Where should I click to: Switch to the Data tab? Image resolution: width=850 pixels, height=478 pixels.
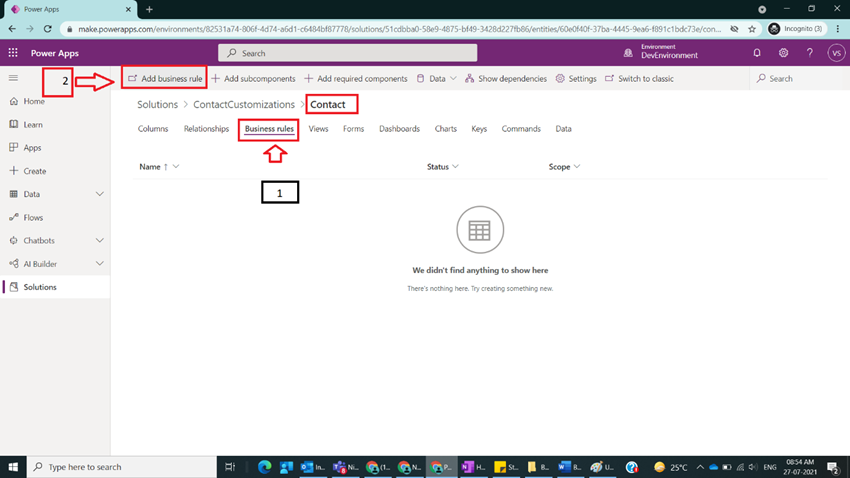(563, 129)
